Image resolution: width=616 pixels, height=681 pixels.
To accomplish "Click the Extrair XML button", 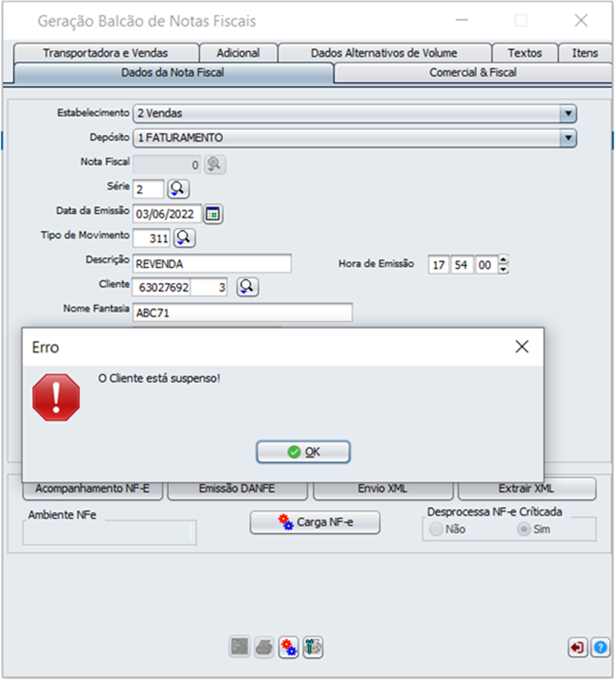I will [527, 489].
